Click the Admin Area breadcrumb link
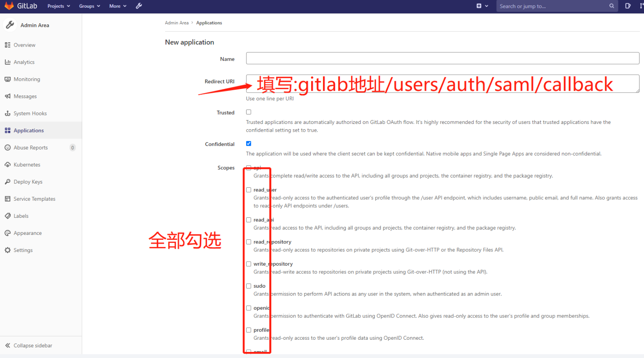The height and width of the screenshot is (358, 644). click(177, 23)
